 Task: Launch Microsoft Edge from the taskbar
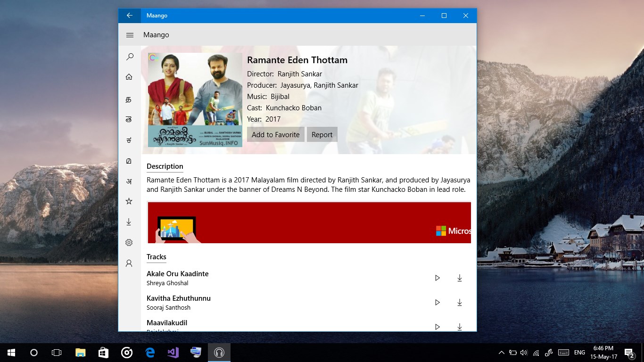(x=150, y=353)
